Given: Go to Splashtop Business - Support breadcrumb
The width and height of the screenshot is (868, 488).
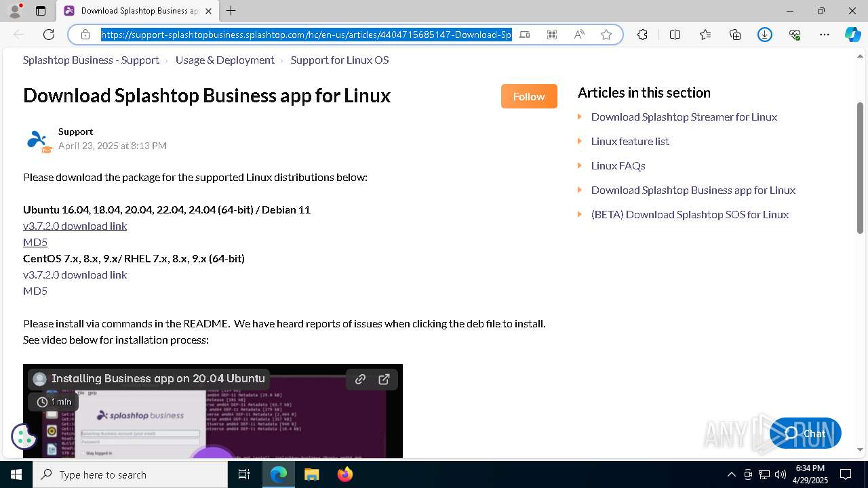Looking at the screenshot, I should click(91, 60).
